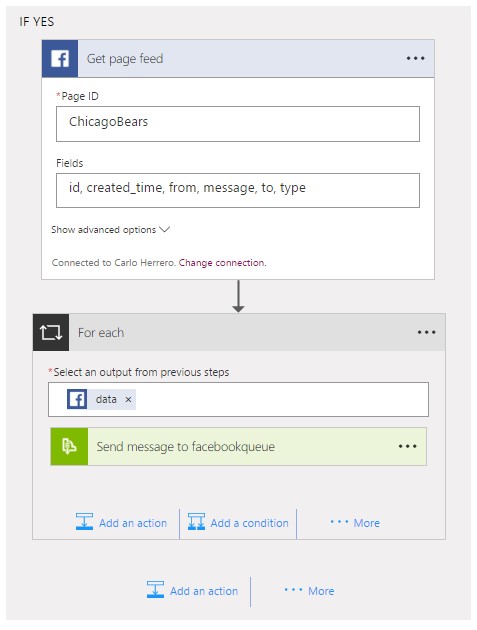Open More options inside For each loop
The width and height of the screenshot is (477, 630).
[355, 523]
